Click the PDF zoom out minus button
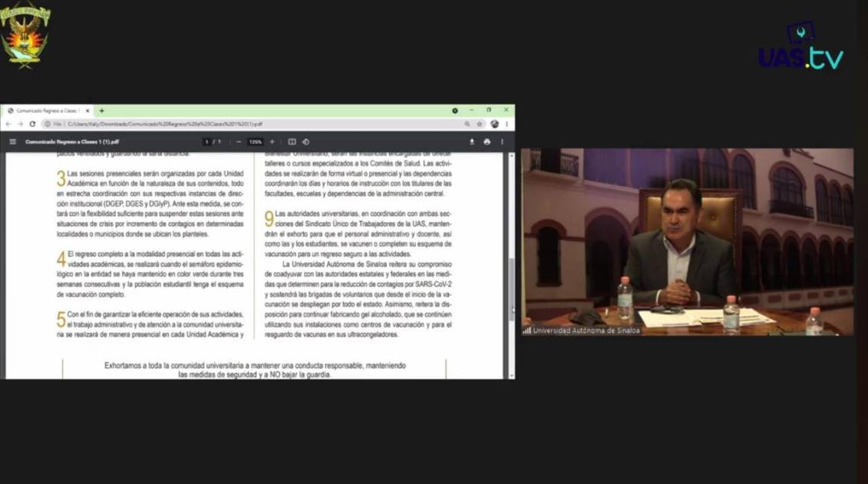The width and height of the screenshot is (868, 484). 239,142
